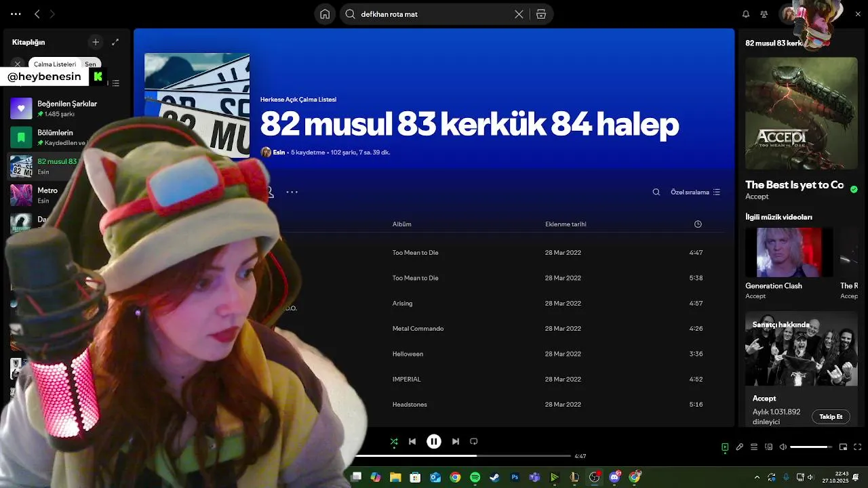Screen dimensions: 868x488
Task: Open the Sanatçı hakkında artist card
Action: coord(801,369)
